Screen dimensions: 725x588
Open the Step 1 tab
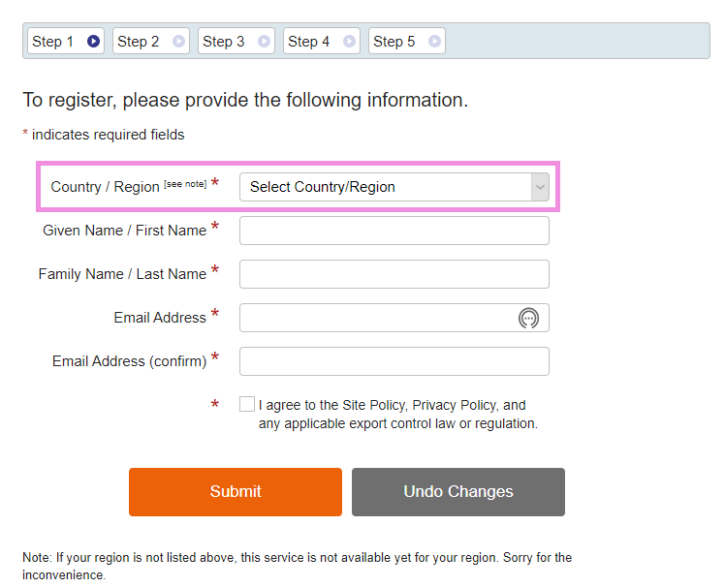click(53, 42)
